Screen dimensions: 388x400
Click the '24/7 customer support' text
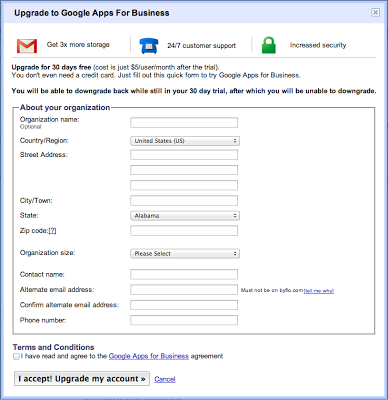coord(201,46)
